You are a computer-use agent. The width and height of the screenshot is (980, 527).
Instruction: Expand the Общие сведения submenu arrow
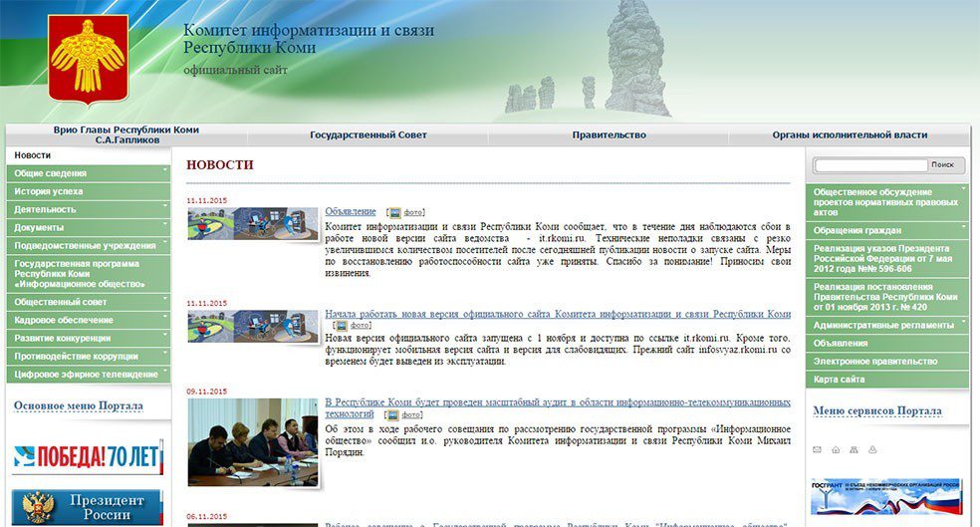[x=165, y=170]
